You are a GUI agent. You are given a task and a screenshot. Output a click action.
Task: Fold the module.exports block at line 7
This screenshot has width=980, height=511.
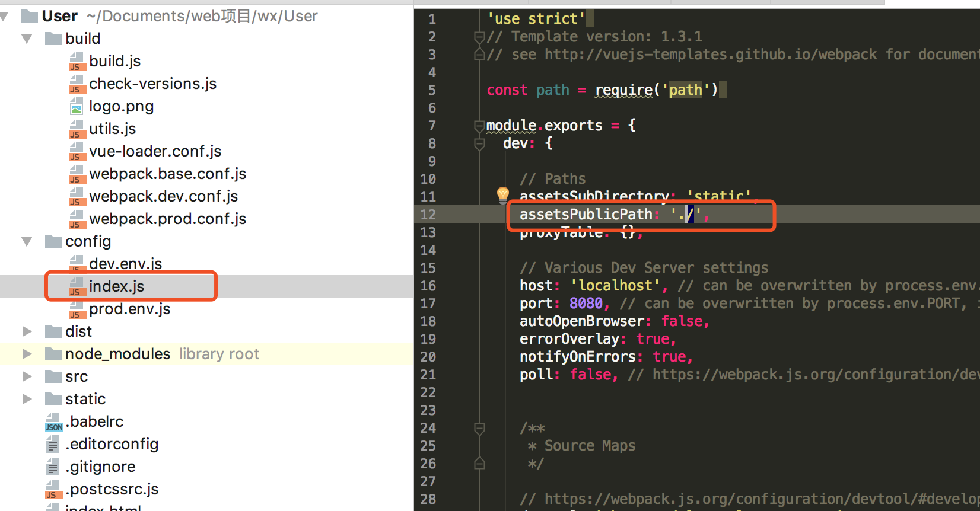[479, 126]
